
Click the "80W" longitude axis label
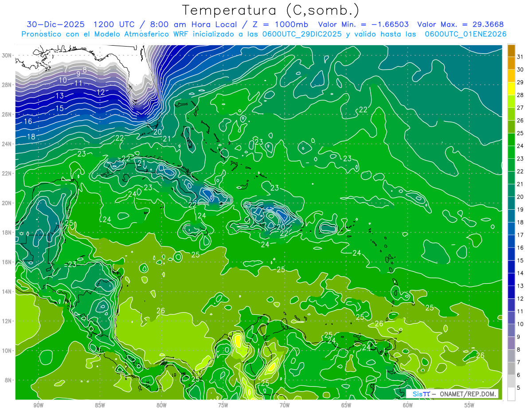coord(161,405)
